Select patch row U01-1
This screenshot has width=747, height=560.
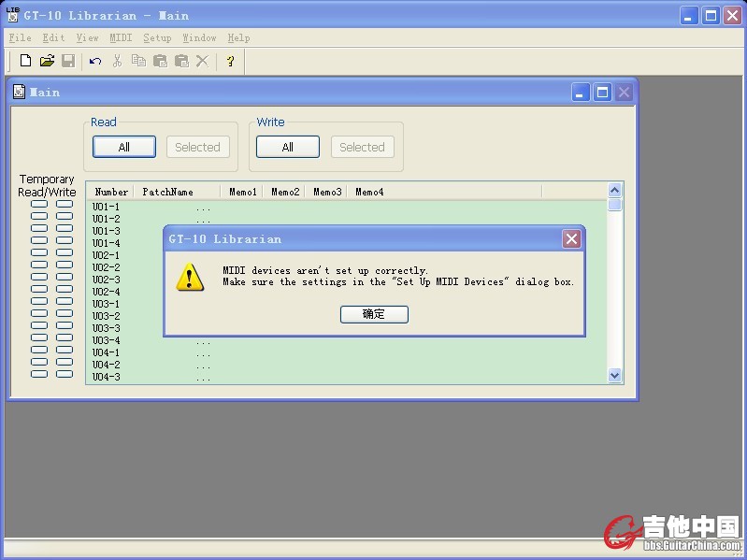(x=347, y=207)
